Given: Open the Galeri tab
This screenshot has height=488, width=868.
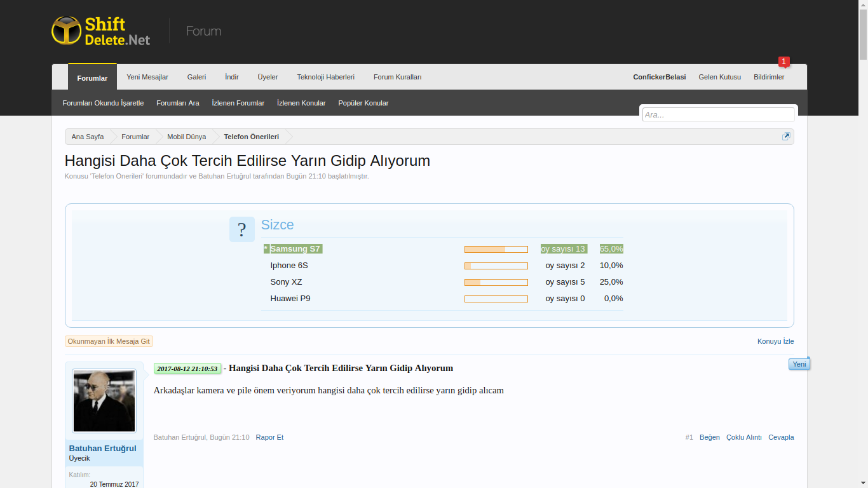Looking at the screenshot, I should click(x=196, y=77).
